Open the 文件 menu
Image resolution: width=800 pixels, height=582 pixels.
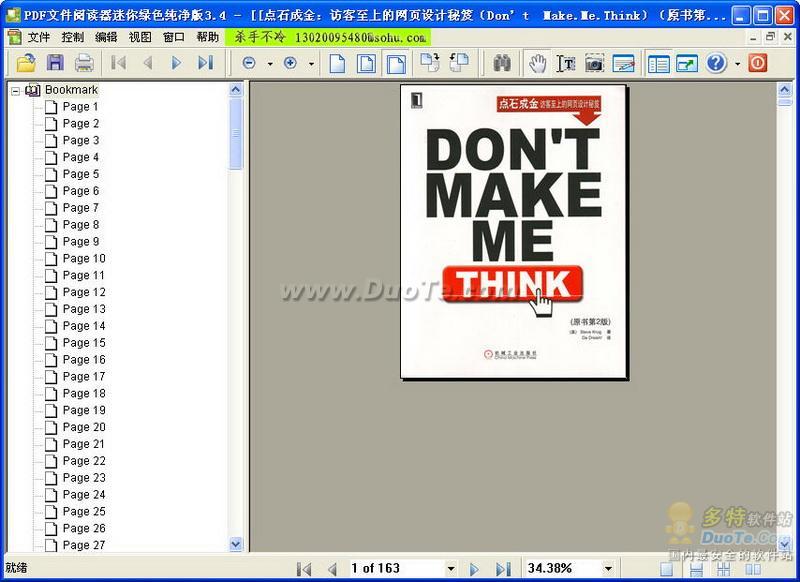39,37
